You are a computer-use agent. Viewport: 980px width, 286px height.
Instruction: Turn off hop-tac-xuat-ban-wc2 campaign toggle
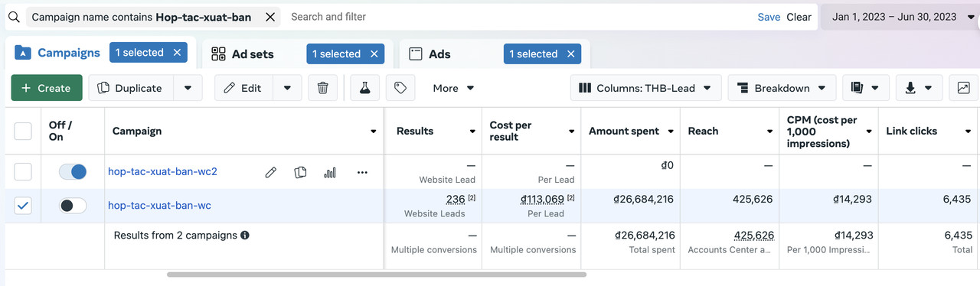[x=73, y=172]
